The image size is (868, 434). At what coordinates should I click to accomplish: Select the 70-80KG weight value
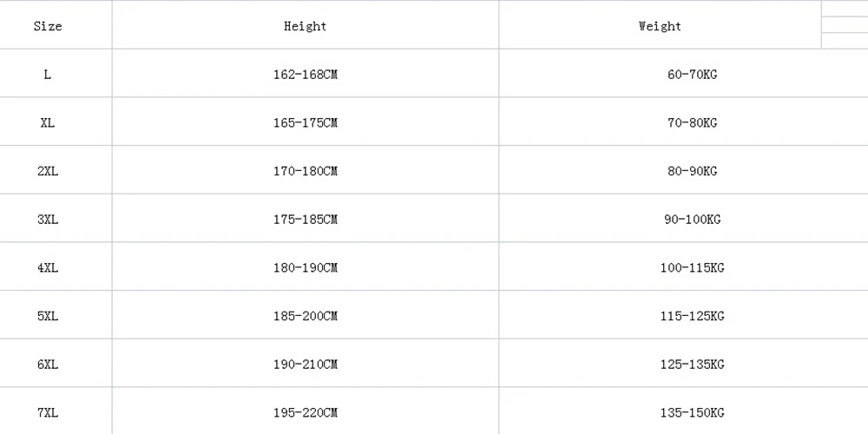click(x=692, y=123)
